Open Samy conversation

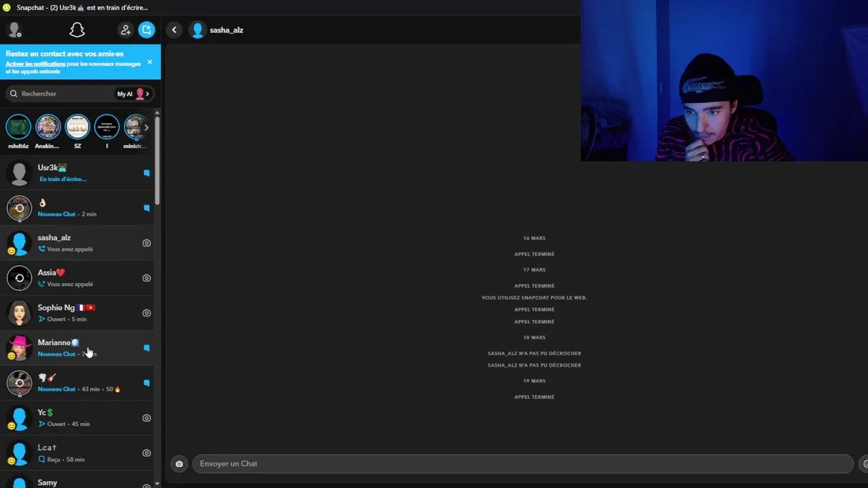pos(77,480)
